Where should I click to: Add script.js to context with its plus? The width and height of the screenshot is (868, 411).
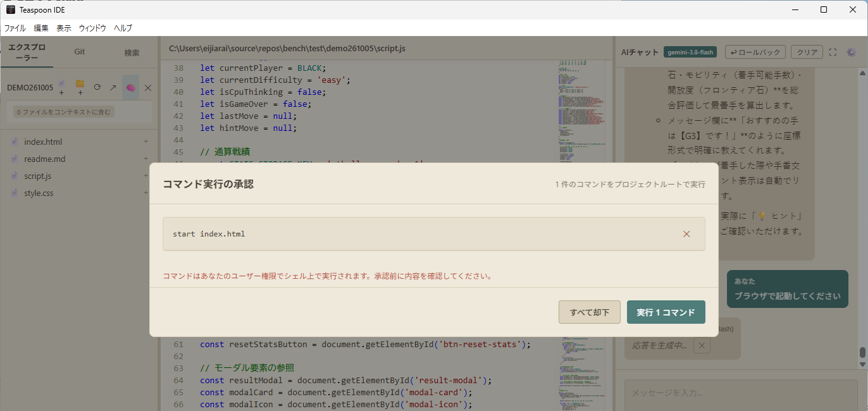click(146, 176)
